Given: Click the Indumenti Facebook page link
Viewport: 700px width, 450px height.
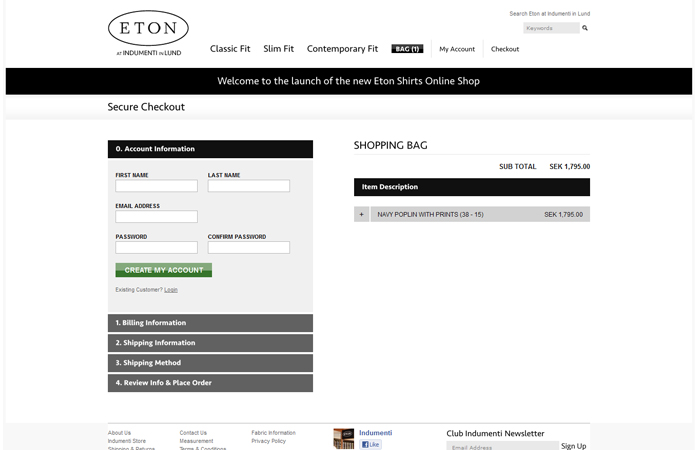Looking at the screenshot, I should coord(375,433).
